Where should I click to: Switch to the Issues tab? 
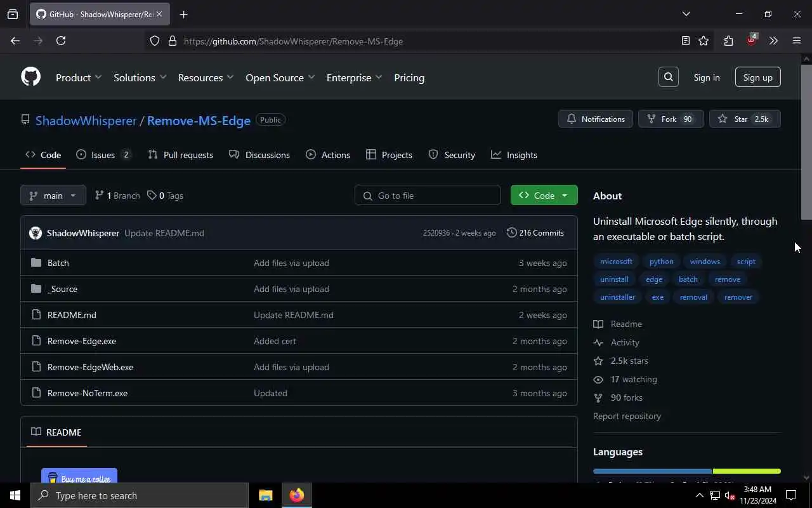point(104,155)
